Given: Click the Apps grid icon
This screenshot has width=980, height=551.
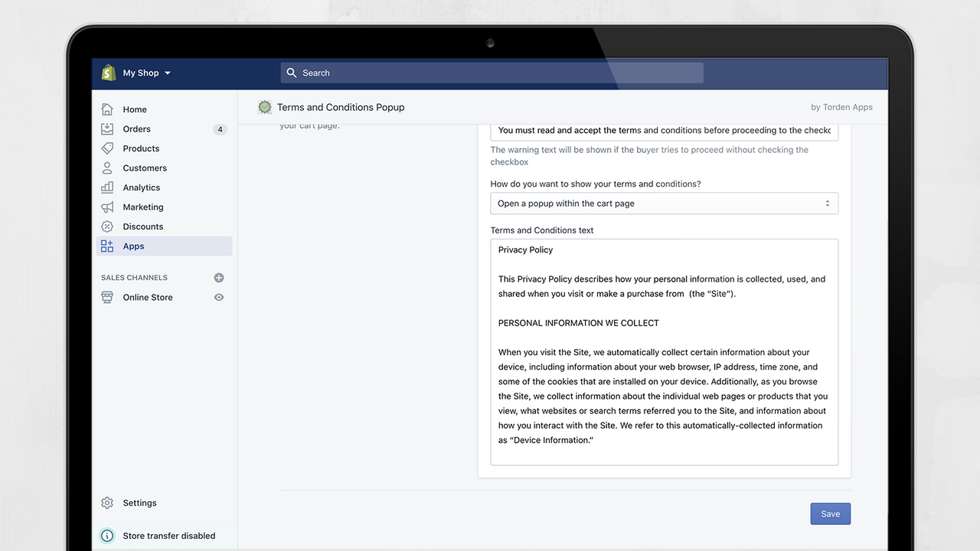Looking at the screenshot, I should [x=107, y=246].
